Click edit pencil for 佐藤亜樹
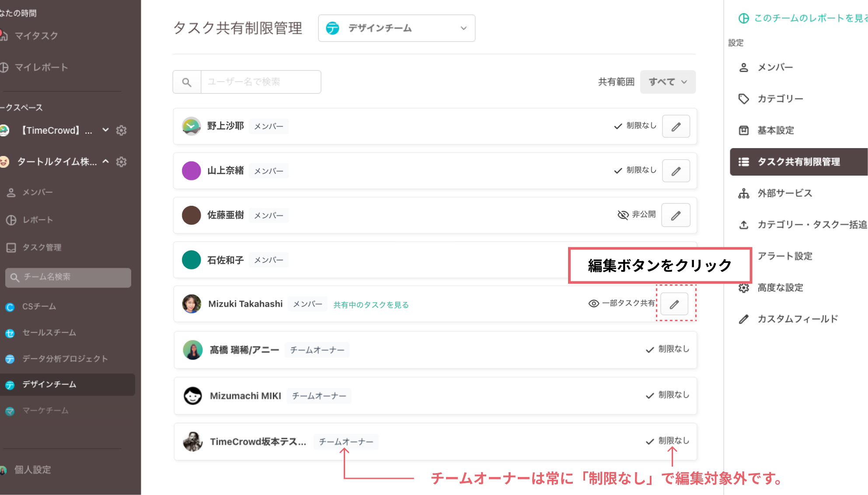Image resolution: width=868 pixels, height=495 pixels. (676, 215)
